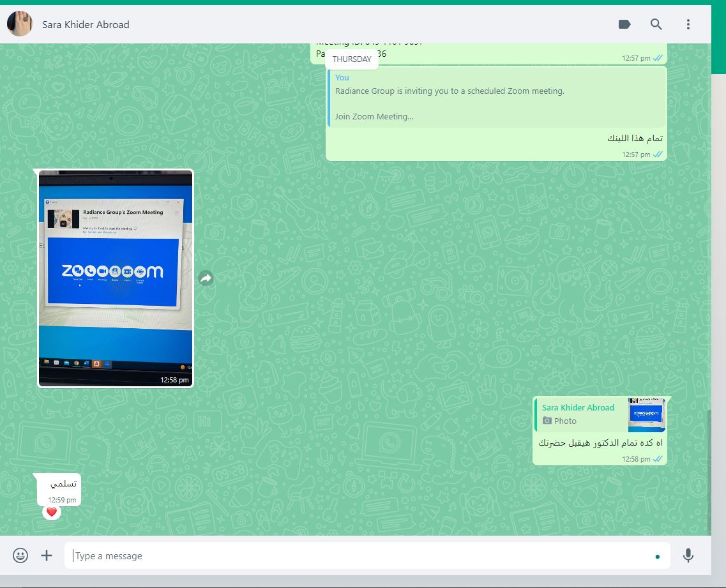Open the attach plus menu

[47, 555]
